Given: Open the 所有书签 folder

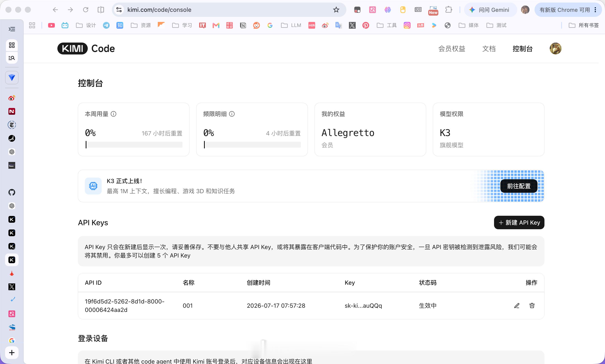Looking at the screenshot, I should (584, 25).
